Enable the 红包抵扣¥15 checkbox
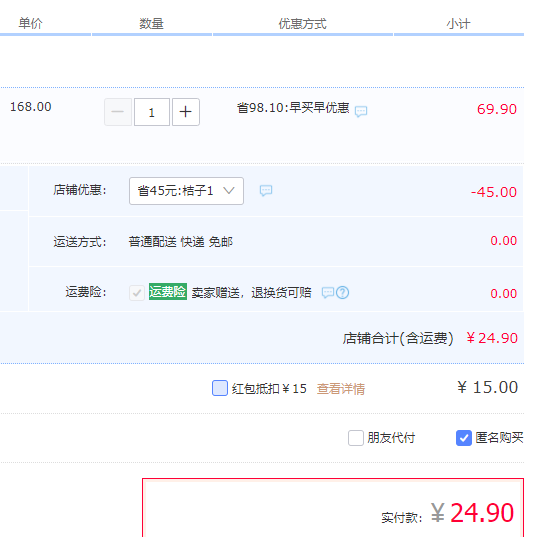539x537 pixels. (220, 388)
